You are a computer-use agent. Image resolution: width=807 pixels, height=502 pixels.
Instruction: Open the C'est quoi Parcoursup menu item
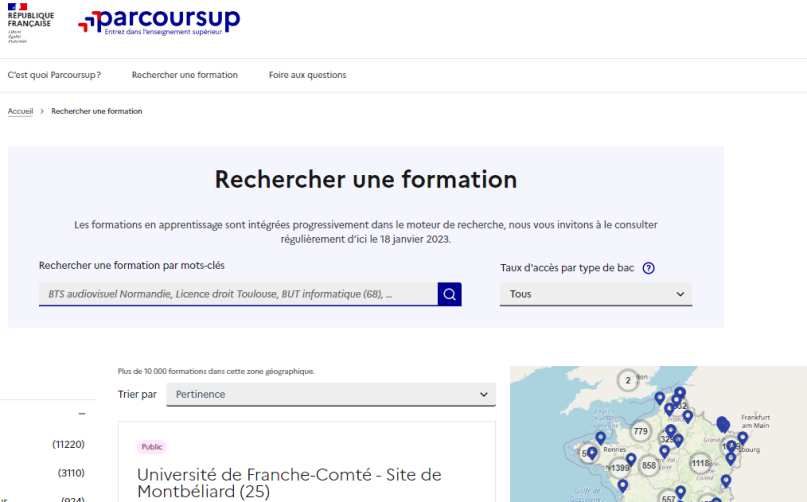coord(54,75)
